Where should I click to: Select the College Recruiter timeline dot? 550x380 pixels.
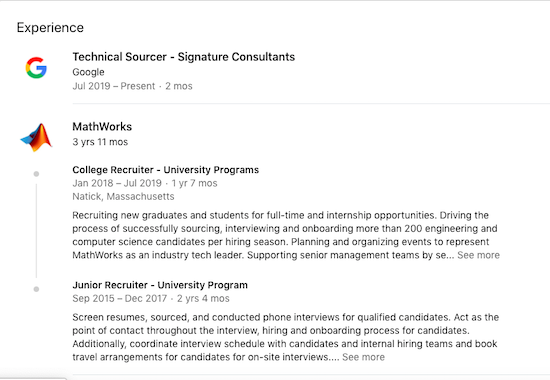point(36,174)
